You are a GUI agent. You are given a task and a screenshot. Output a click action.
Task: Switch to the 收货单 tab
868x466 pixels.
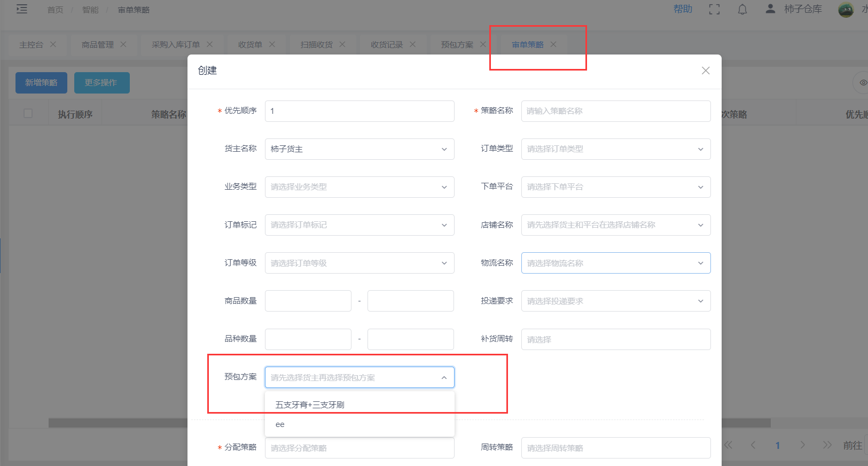250,45
